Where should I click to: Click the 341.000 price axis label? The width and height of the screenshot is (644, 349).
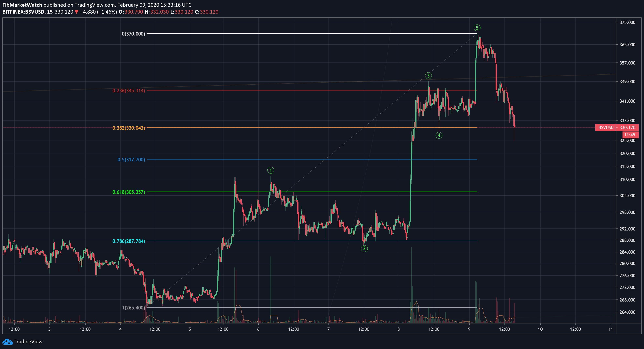coord(627,101)
